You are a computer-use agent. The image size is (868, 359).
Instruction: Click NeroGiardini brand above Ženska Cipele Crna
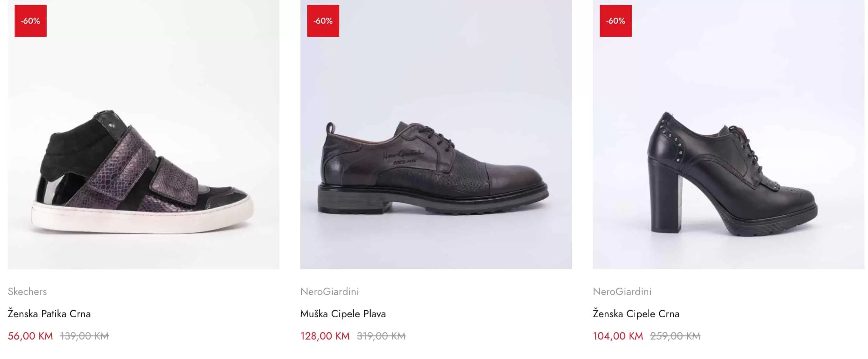[622, 292]
